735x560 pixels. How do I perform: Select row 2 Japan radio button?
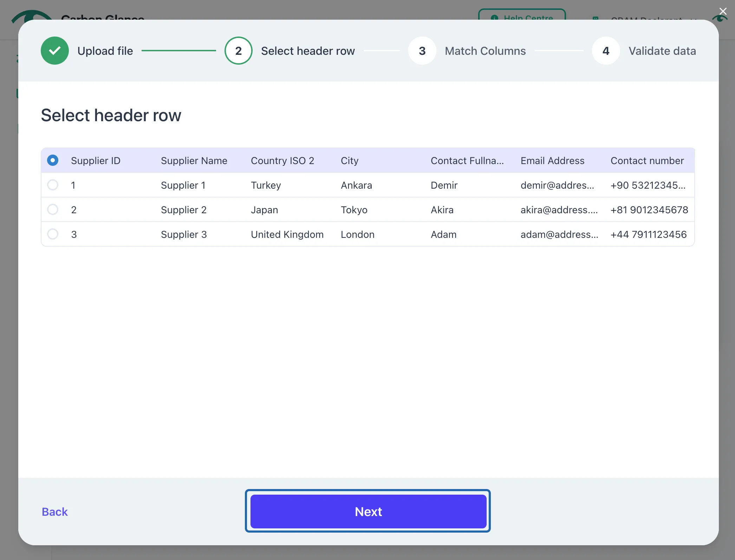53,210
